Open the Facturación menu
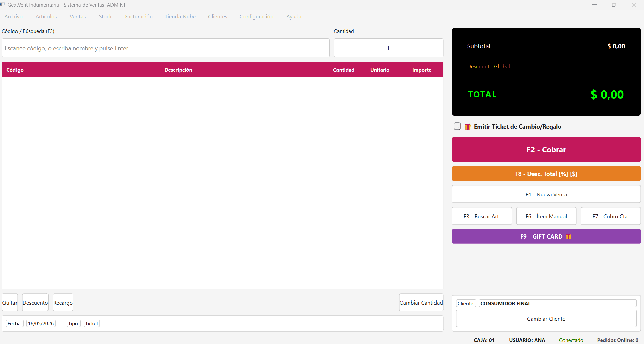The image size is (644, 344). (139, 17)
